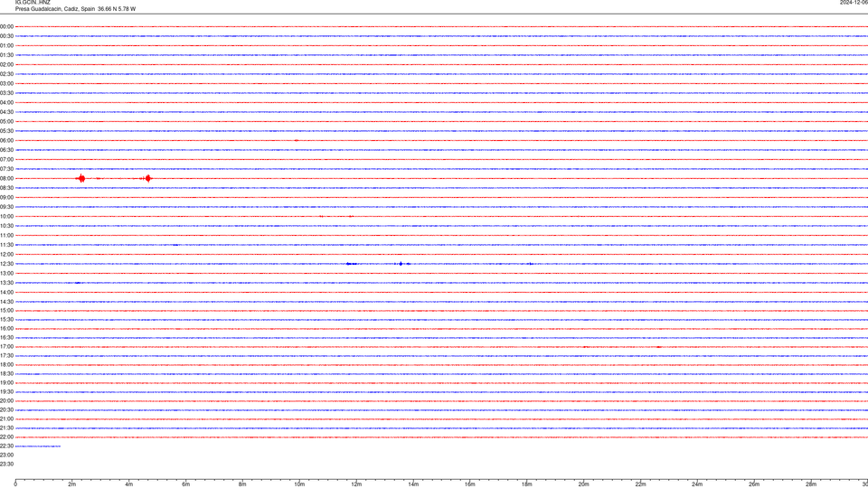This screenshot has width=868, height=488.
Task: Click the 24m label on the time axis
Action: tap(697, 484)
